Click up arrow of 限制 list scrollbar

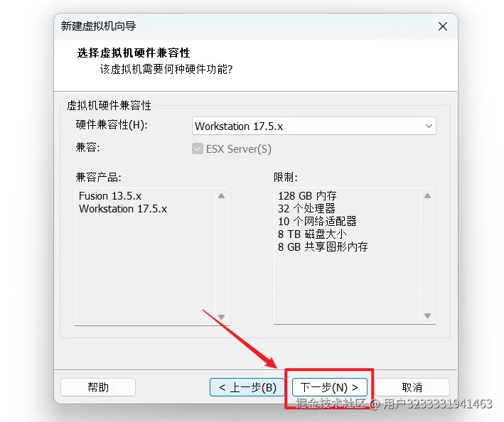tap(427, 195)
